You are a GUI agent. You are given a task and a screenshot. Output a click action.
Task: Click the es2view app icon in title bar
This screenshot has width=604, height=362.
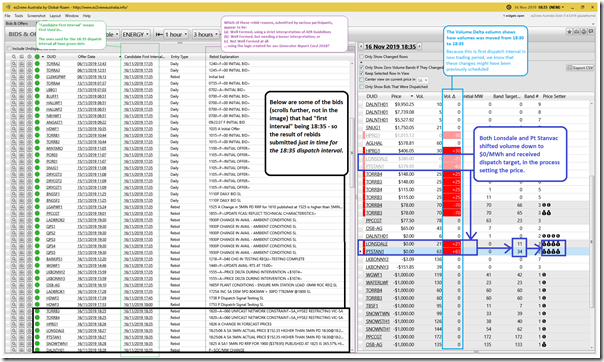tap(8, 7)
